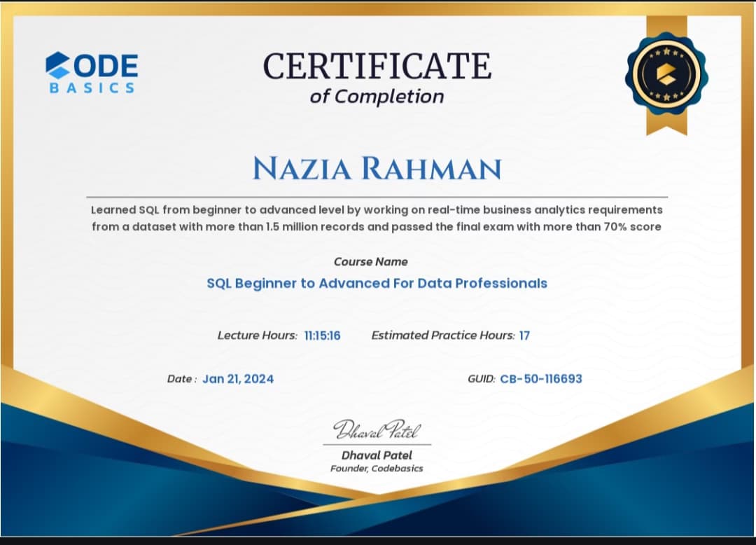Select the Codebasics mark inside the badge
Viewport: 756px width, 545px height.
(x=666, y=72)
